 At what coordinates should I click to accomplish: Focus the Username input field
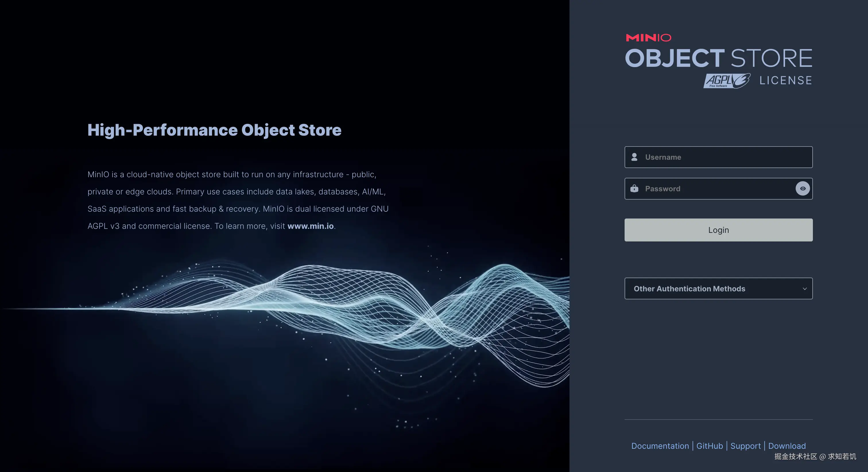click(x=718, y=157)
